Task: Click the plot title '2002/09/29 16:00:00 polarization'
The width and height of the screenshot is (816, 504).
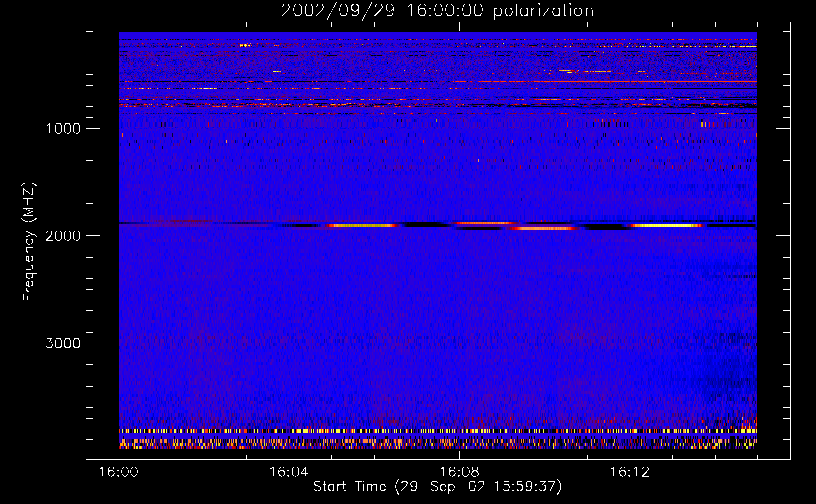Action: (437, 11)
